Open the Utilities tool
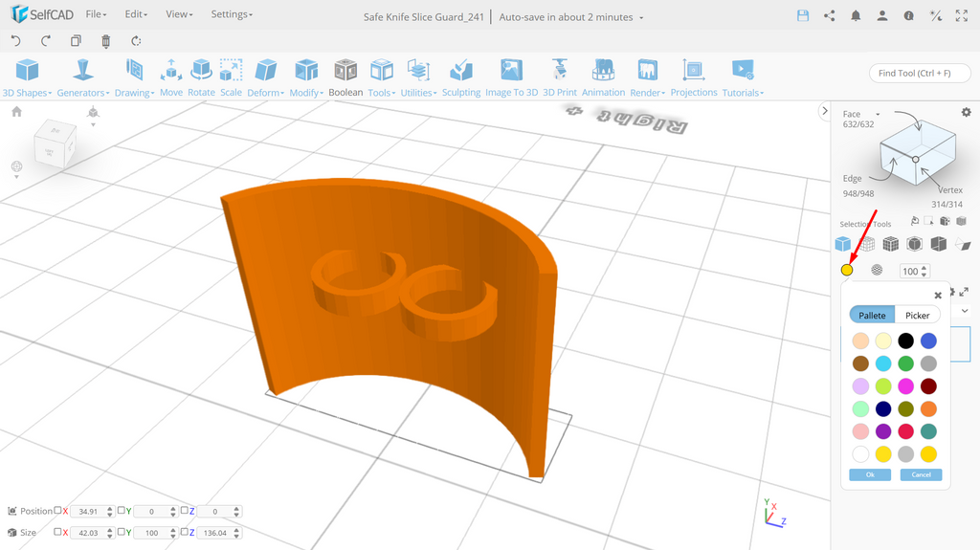 pos(419,78)
